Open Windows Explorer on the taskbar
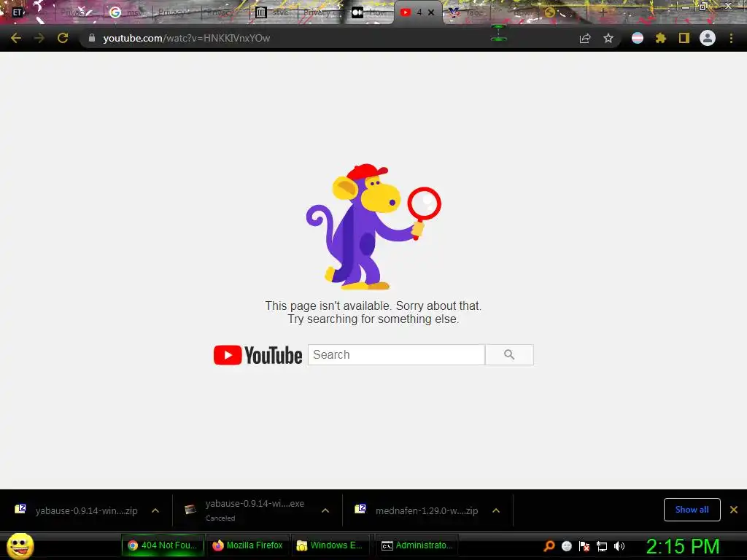747x560 pixels. (330, 545)
